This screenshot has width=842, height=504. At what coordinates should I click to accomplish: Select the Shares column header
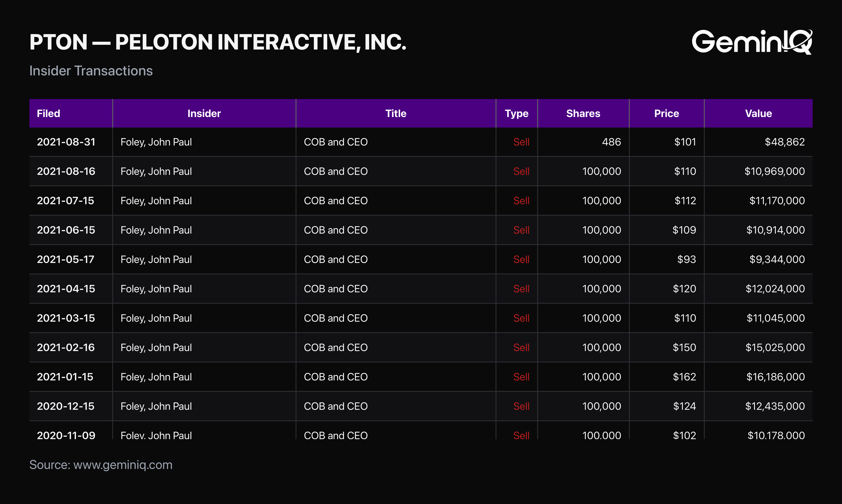click(x=583, y=113)
